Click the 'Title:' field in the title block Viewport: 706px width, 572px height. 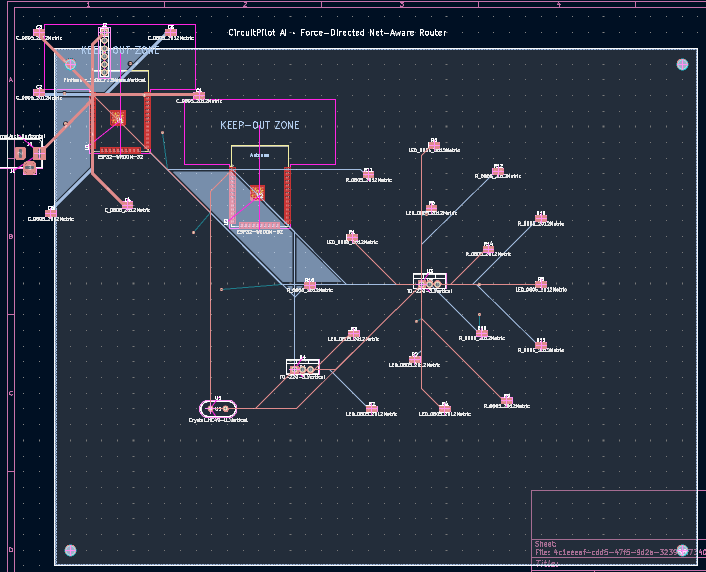pos(546,564)
